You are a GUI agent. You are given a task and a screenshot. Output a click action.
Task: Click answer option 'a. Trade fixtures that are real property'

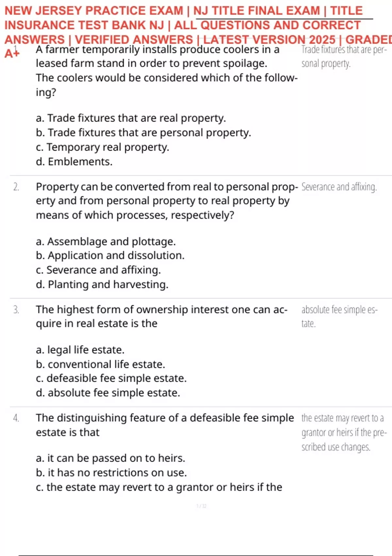(131, 118)
